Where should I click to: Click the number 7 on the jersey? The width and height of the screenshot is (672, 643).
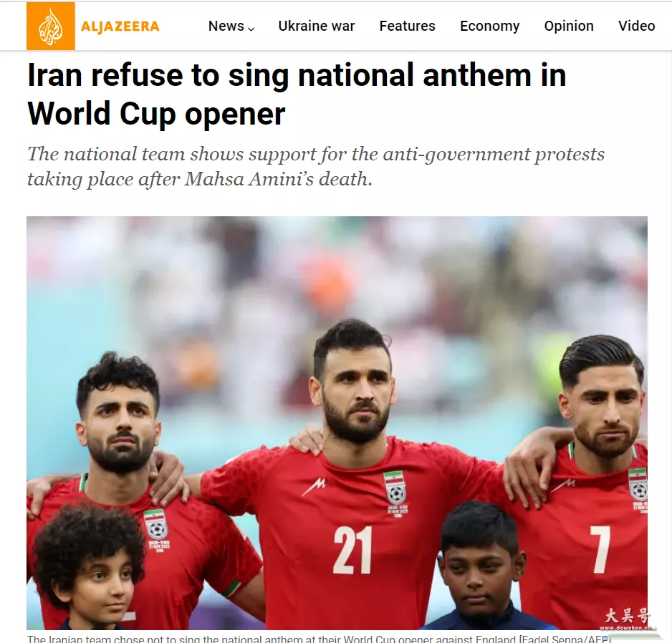[600, 550]
